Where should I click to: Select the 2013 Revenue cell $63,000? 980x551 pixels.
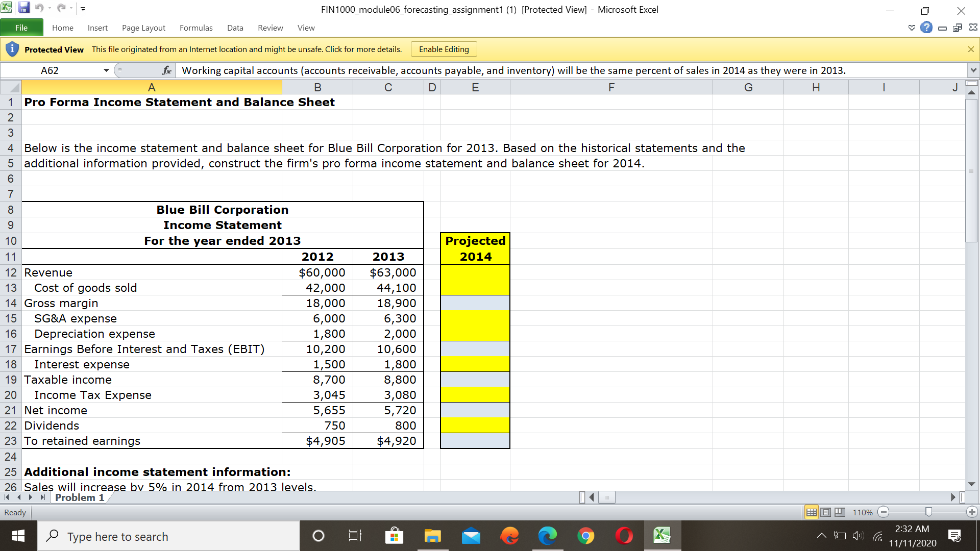pos(388,272)
